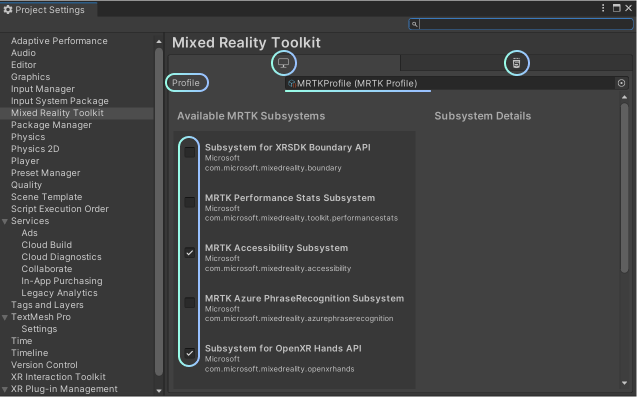Image resolution: width=637 pixels, height=397 pixels.
Task: Enable Subsystem for XRSDK Boundary API checkbox
Action: point(190,152)
